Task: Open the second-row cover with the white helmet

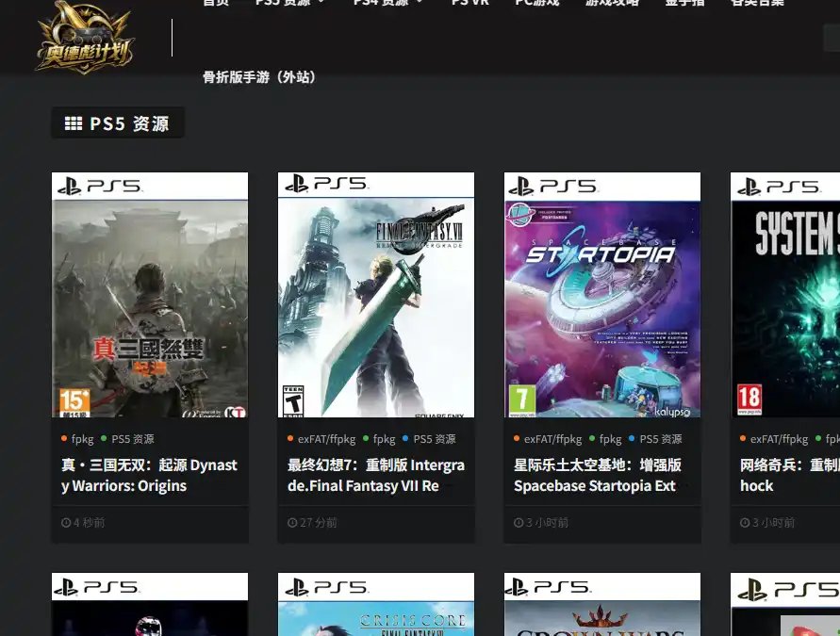Action: [x=150, y=604]
